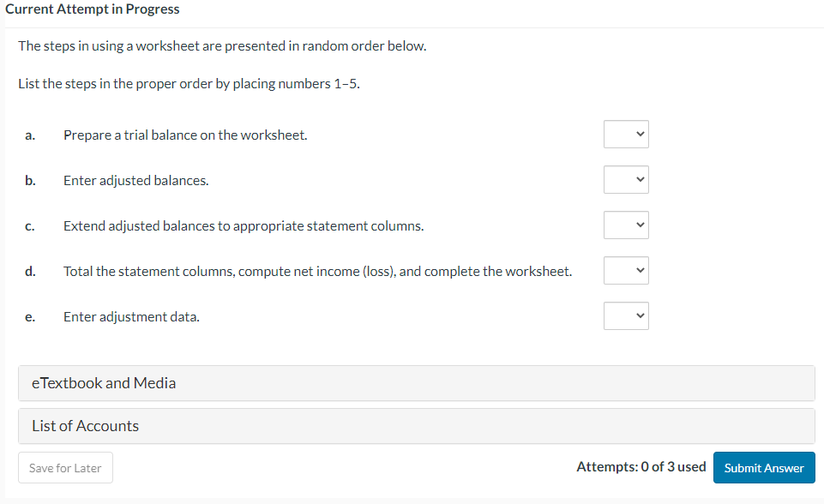Open the dropdown for 'Enter adjustment data'
Image resolution: width=824 pixels, height=504 pixels.
625,315
